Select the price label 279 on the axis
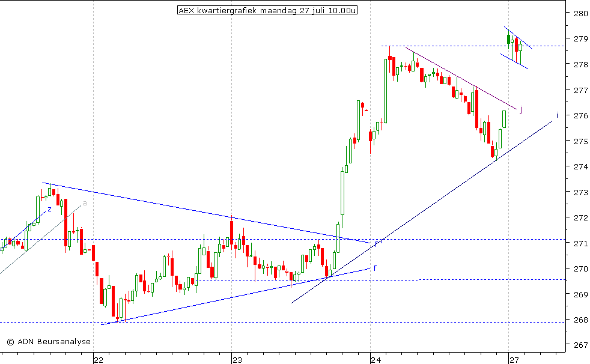Viewport: 590px width, 364px height. (x=580, y=38)
